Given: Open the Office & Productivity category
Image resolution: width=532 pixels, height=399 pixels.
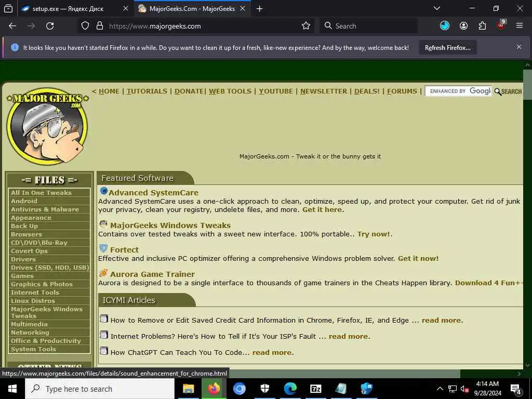Looking at the screenshot, I should click(x=46, y=341).
